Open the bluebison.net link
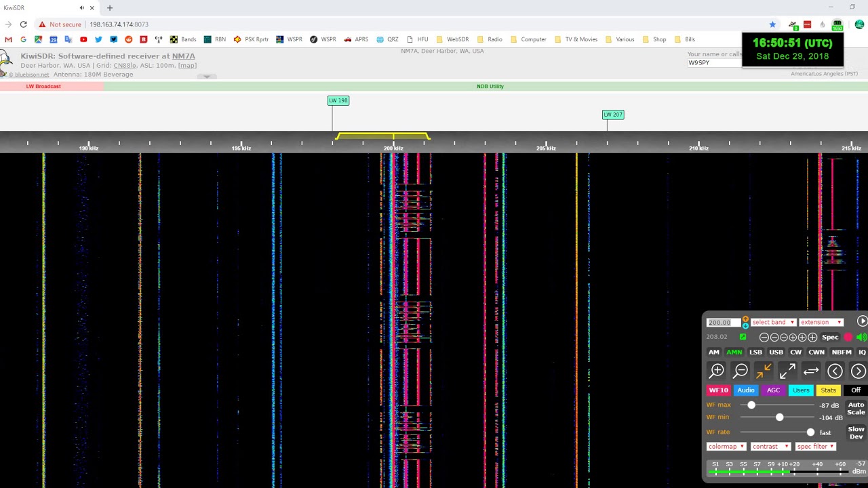Viewport: 868px width, 488px height. point(28,75)
